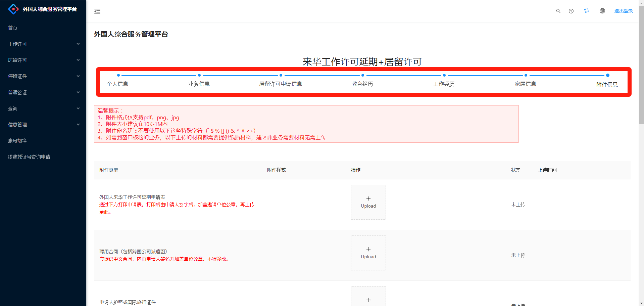This screenshot has width=644, height=306.
Task: Open search using the magnifier icon
Action: (x=558, y=11)
